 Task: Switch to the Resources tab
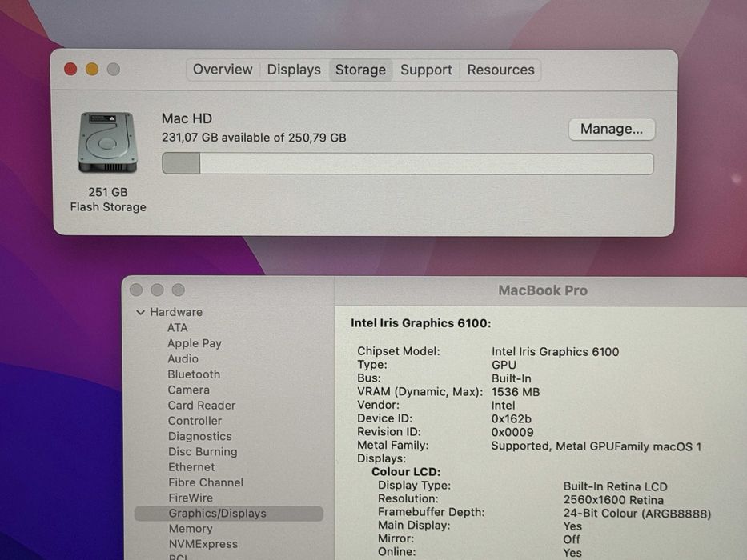click(x=500, y=70)
